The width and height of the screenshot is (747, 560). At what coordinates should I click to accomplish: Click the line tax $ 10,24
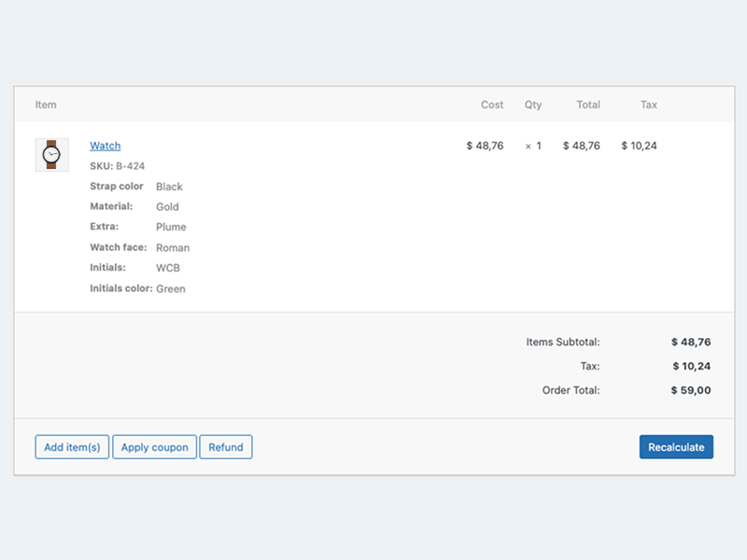[x=639, y=146]
